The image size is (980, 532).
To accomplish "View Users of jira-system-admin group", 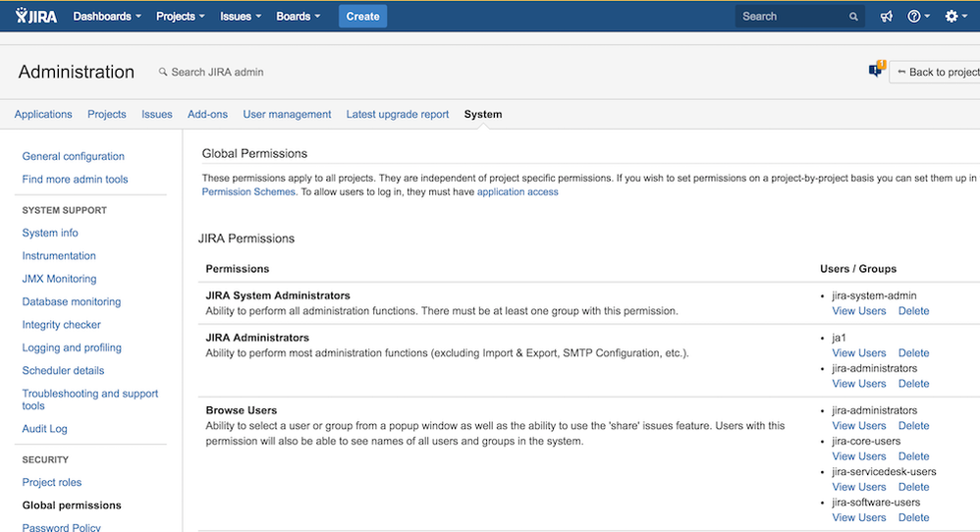I will point(859,311).
